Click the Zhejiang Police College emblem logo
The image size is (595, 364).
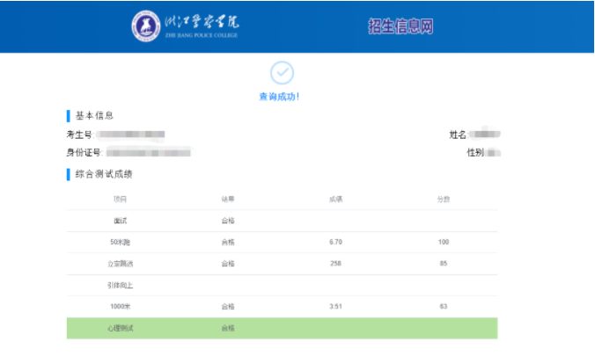(x=146, y=25)
